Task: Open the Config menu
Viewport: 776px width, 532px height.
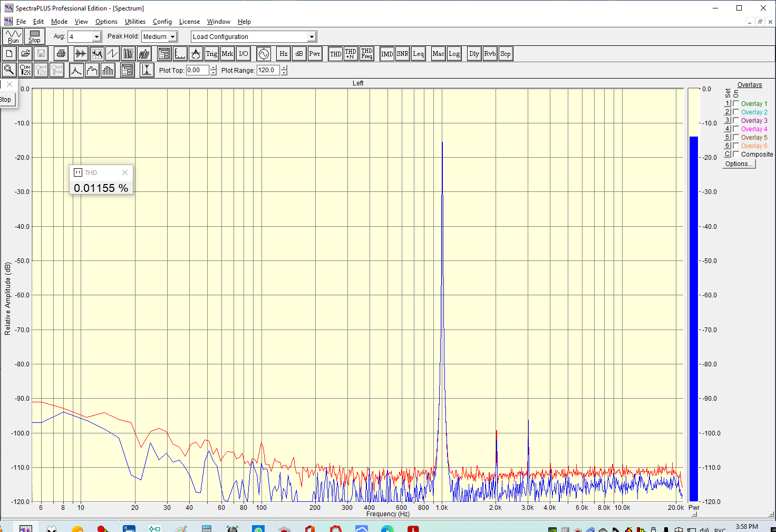Action: (162, 22)
